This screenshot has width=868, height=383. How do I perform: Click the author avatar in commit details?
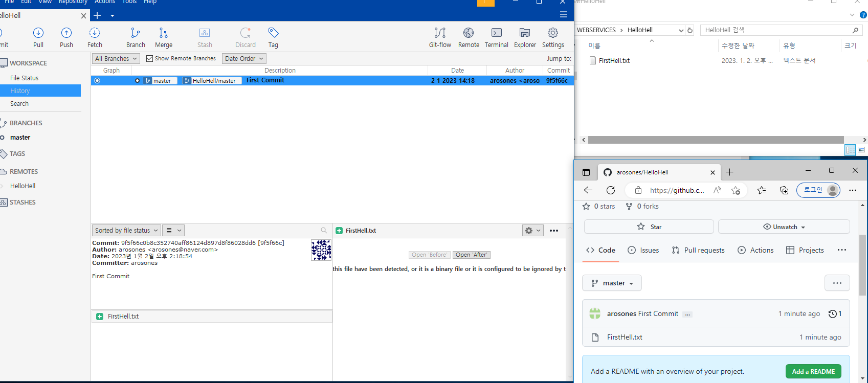coord(321,250)
